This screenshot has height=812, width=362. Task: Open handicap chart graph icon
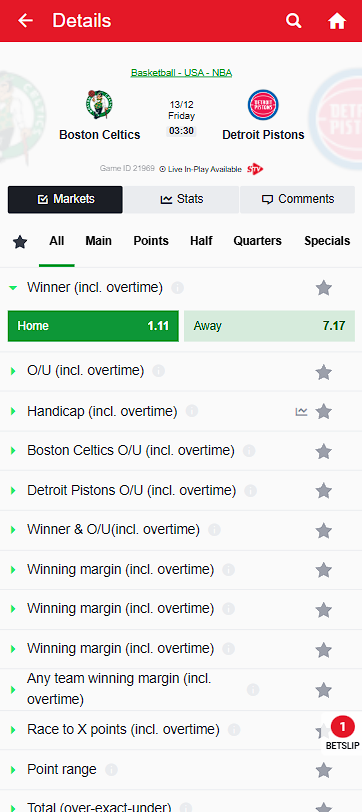click(301, 412)
